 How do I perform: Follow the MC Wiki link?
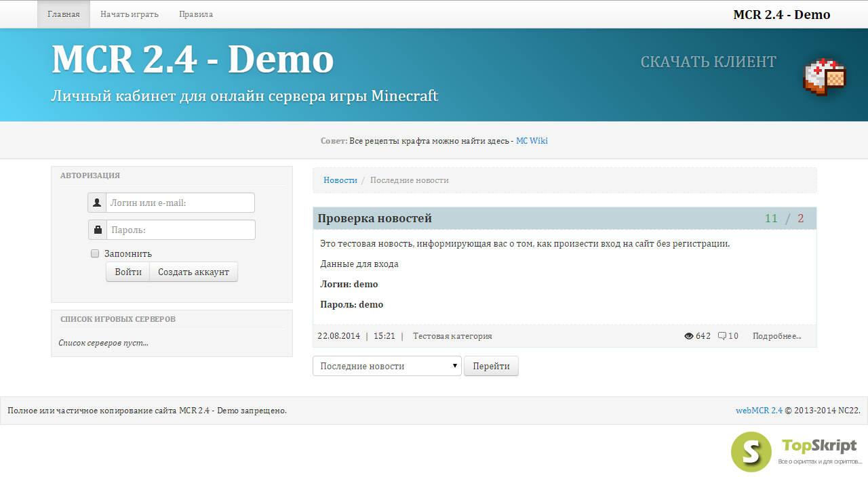pyautogui.click(x=532, y=141)
